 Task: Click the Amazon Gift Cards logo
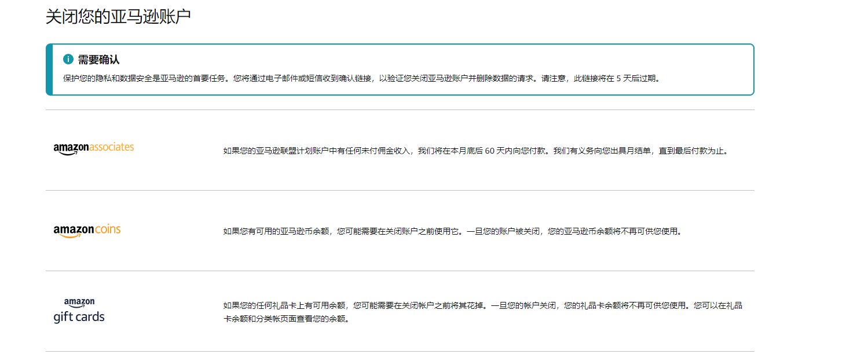click(x=79, y=311)
